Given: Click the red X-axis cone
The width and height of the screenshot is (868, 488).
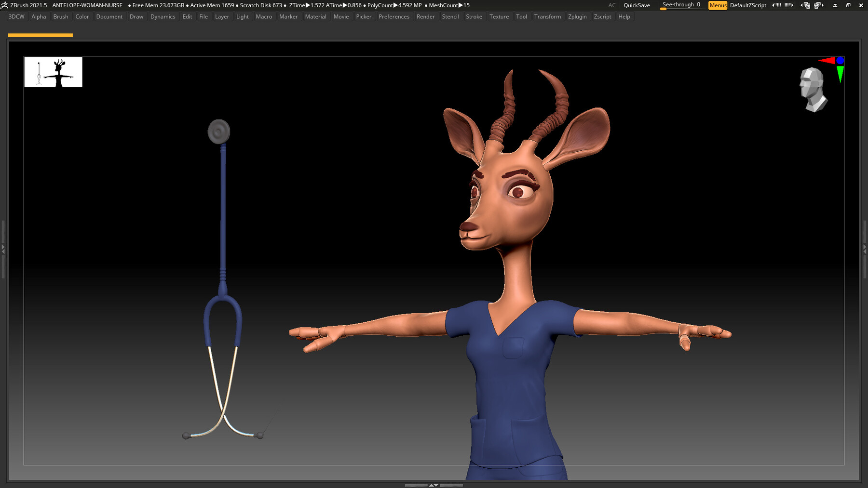Looking at the screenshot, I should point(827,60).
